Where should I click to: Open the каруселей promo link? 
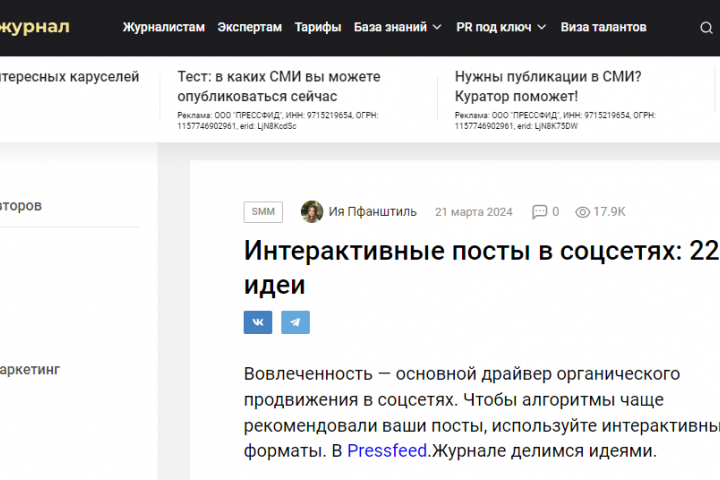(x=69, y=77)
